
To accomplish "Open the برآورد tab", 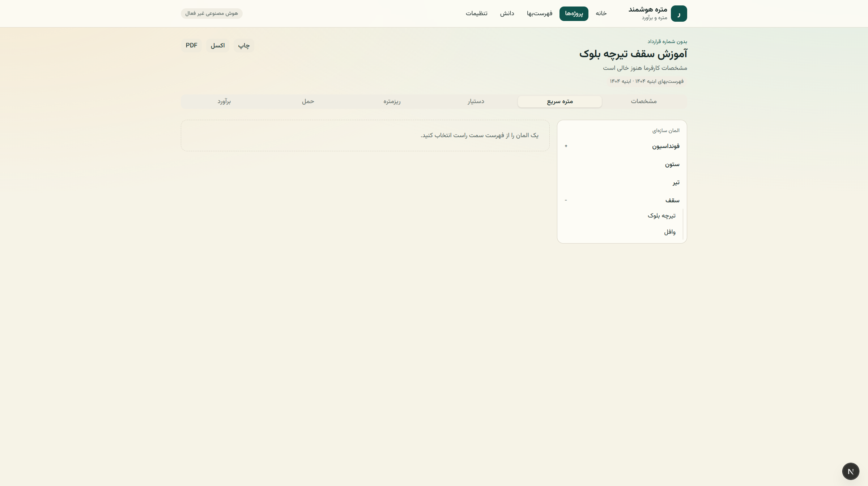I will (224, 101).
